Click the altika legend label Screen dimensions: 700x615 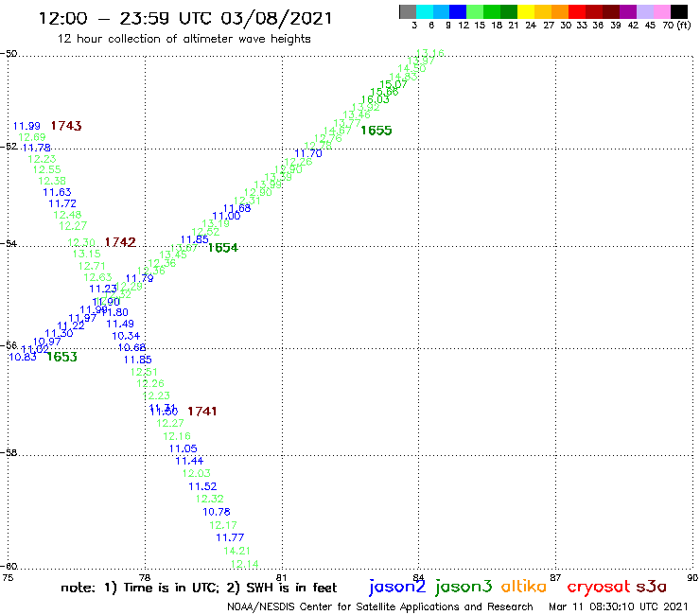(524, 586)
